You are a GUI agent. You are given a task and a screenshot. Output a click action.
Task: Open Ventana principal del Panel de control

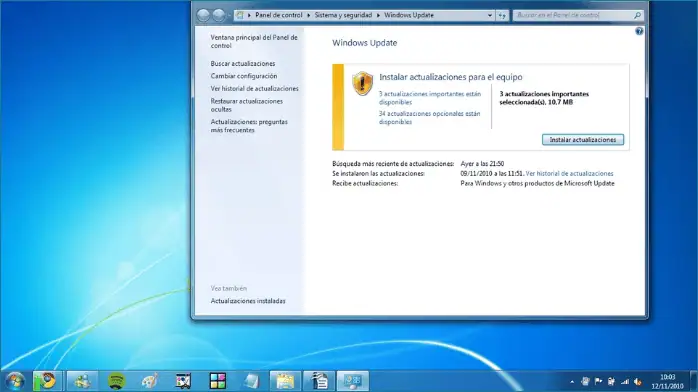tap(254, 41)
